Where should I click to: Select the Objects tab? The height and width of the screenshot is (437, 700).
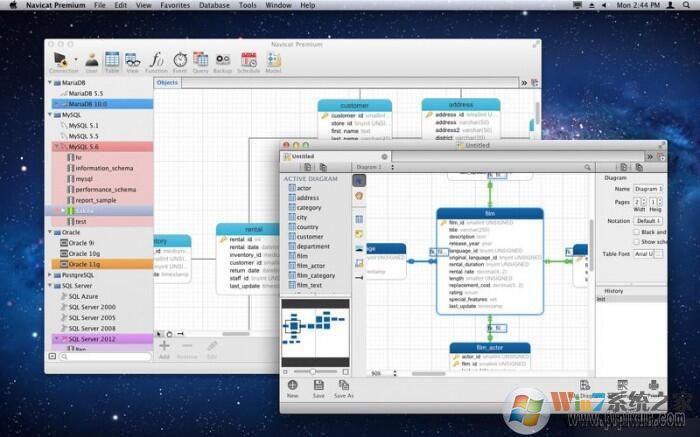167,83
